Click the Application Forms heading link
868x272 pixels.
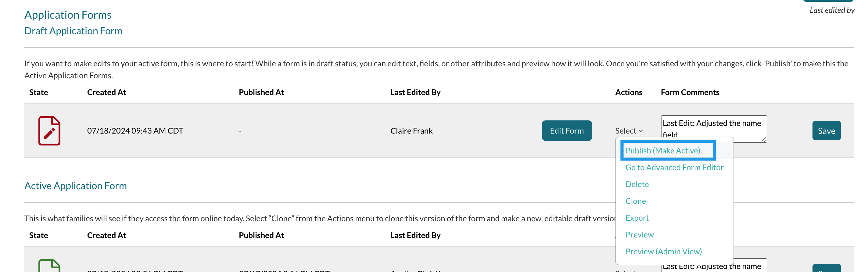coord(68,15)
